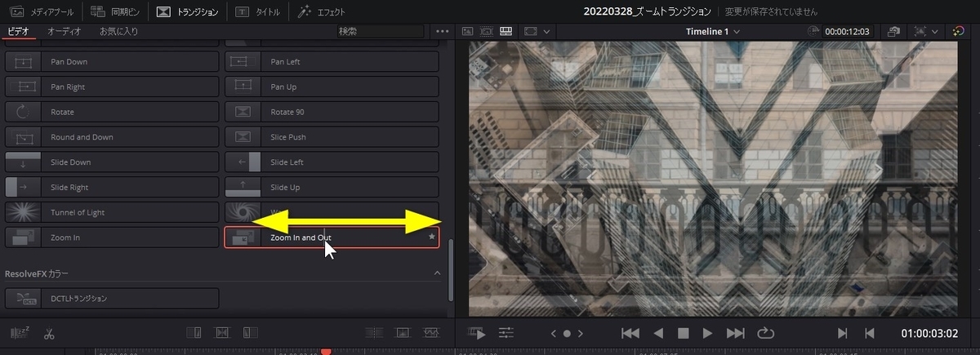The image size is (980, 355).
Task: Choose the Tunnel of Light transition
Action: pyautogui.click(x=112, y=212)
